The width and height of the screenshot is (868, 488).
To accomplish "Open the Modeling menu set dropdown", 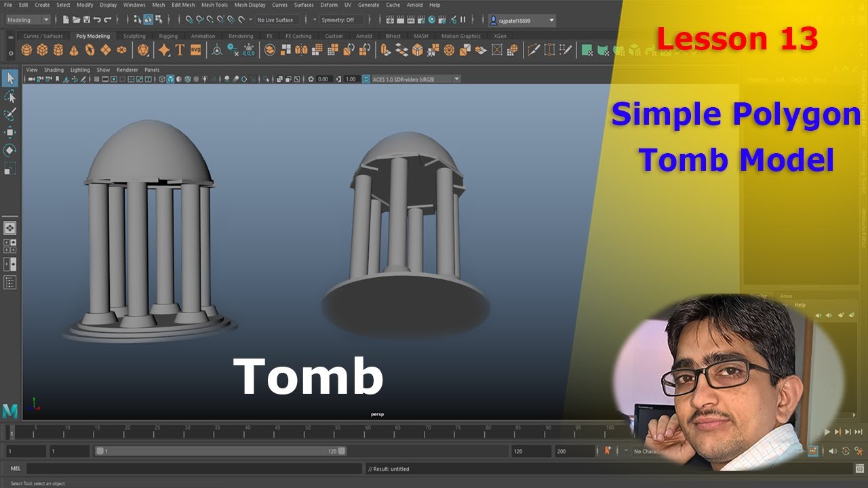I will click(x=28, y=20).
